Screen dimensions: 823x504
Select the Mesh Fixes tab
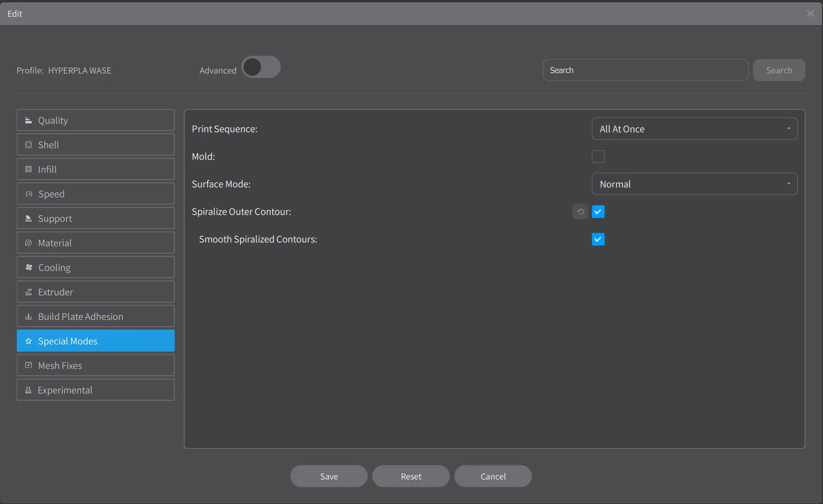[95, 365]
